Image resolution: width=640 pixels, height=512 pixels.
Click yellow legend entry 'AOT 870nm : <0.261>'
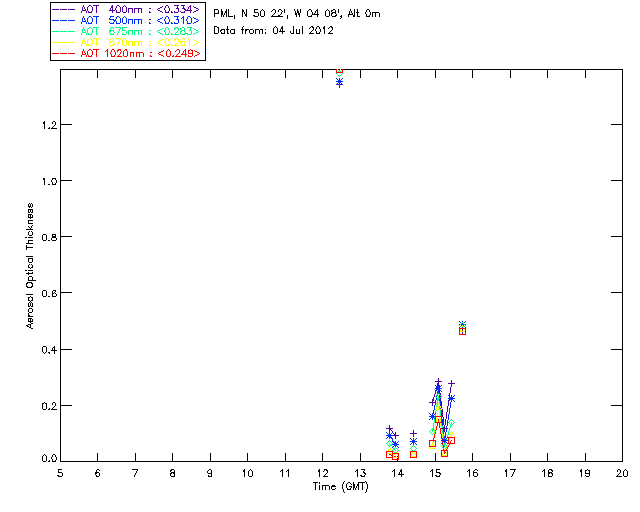tap(140, 42)
